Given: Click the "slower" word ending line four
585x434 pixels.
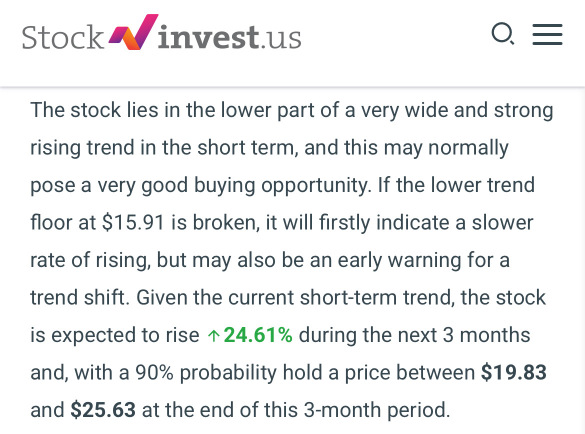Looking at the screenshot, I should pos(502,222).
